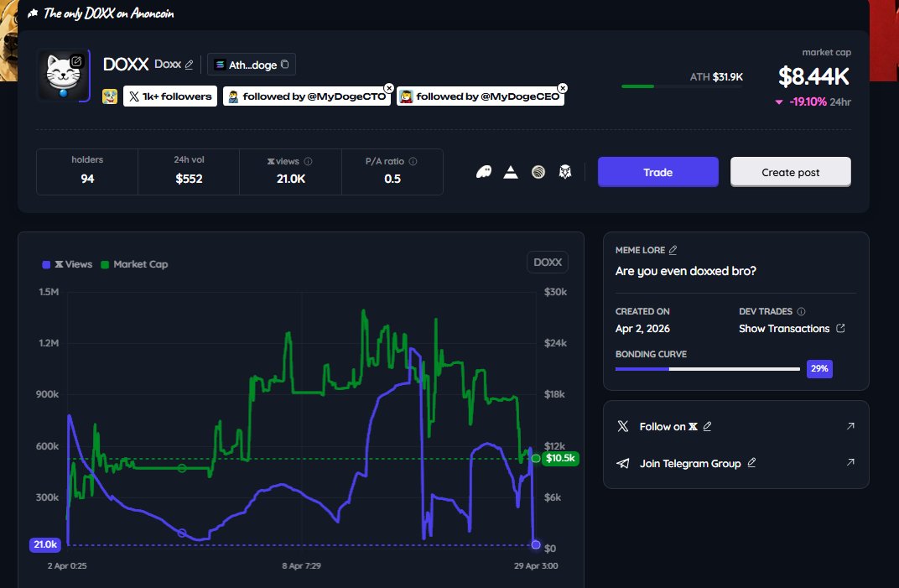Toggle the Market Cap chart series legend
Screen dimensions: 899x588
(134, 264)
